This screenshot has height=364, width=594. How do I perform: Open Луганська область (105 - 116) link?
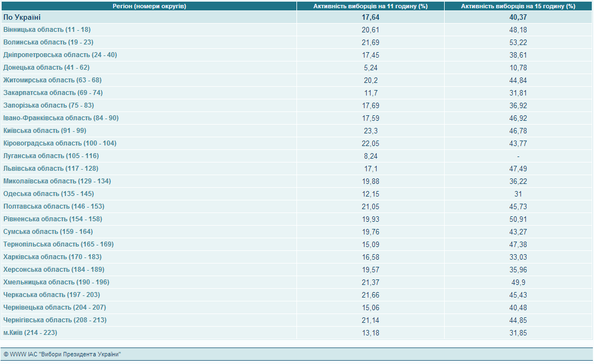tap(51, 156)
